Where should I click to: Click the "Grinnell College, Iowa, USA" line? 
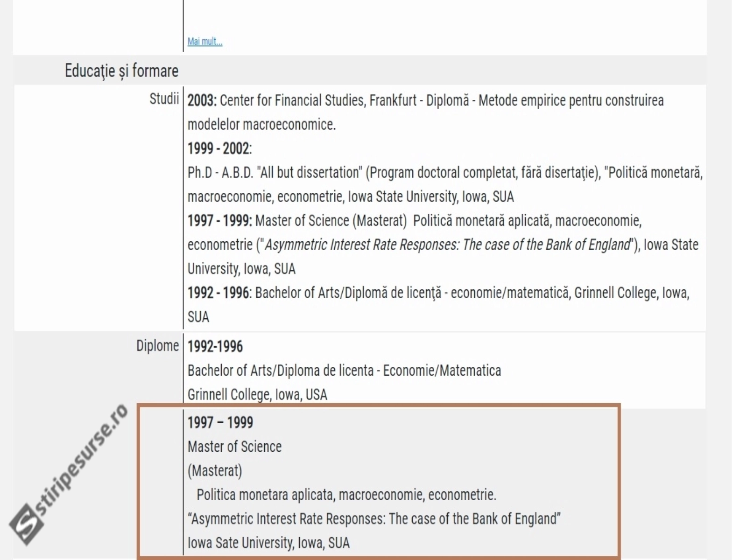(x=257, y=395)
